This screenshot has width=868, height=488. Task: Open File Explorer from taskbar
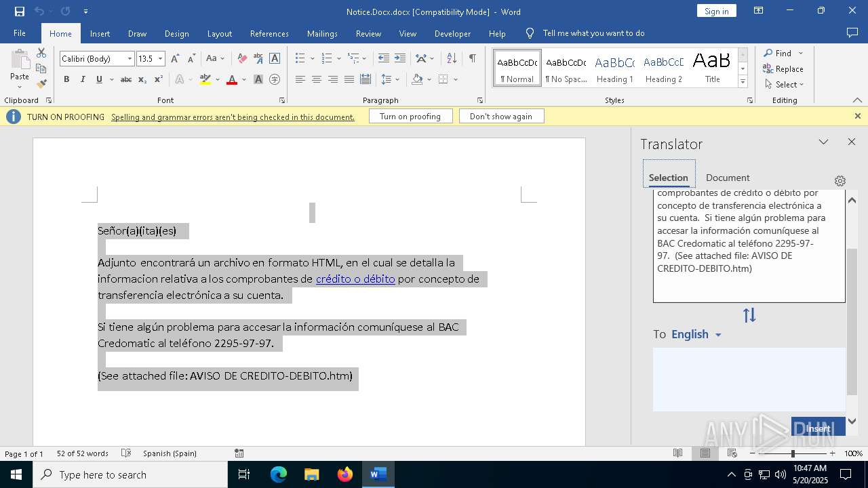tap(312, 474)
